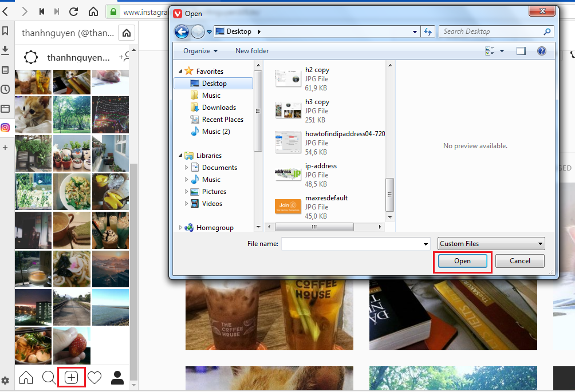Click the navigation tree scrollbar thumb
Screen dimensions: 575x392
pos(258,111)
